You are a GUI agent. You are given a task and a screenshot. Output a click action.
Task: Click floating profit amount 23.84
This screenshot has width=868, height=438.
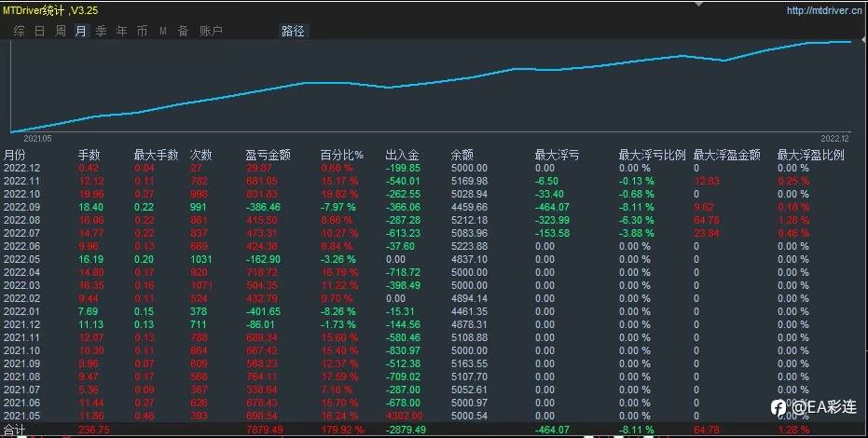[x=707, y=233]
